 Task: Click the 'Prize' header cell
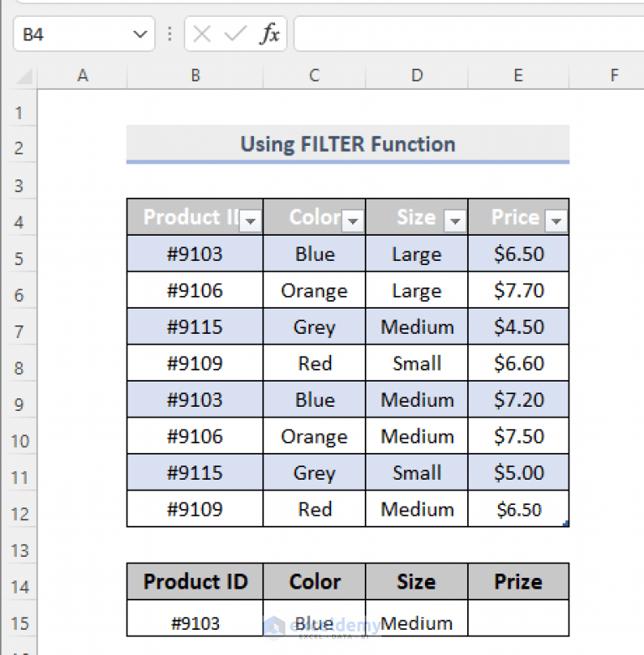518,581
